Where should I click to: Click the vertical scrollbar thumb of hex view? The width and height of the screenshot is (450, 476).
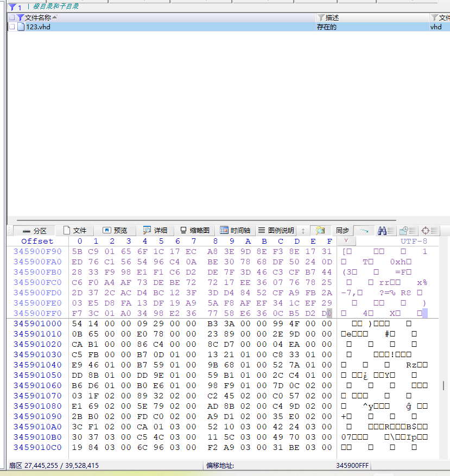pyautogui.click(x=443, y=385)
